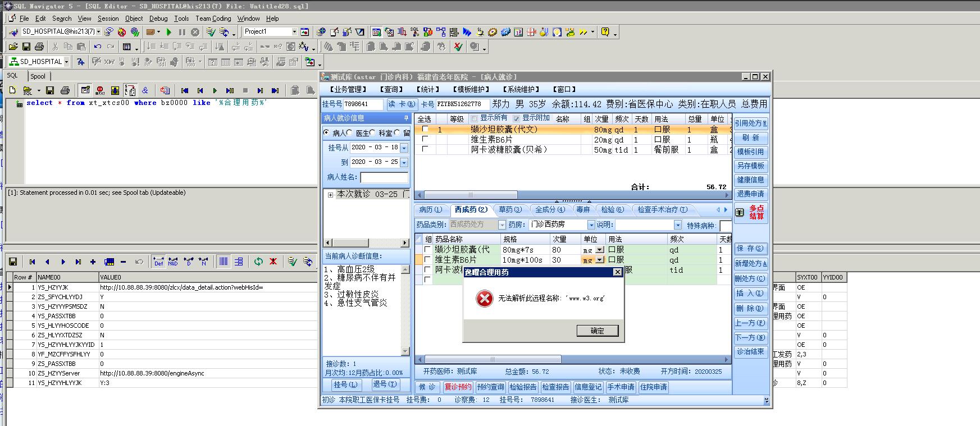Viewport: 980px width, 426px height.
Task: Open the SD_HOSPITAL@his213(7) session dropdown
Action: pyautogui.click(x=99, y=32)
